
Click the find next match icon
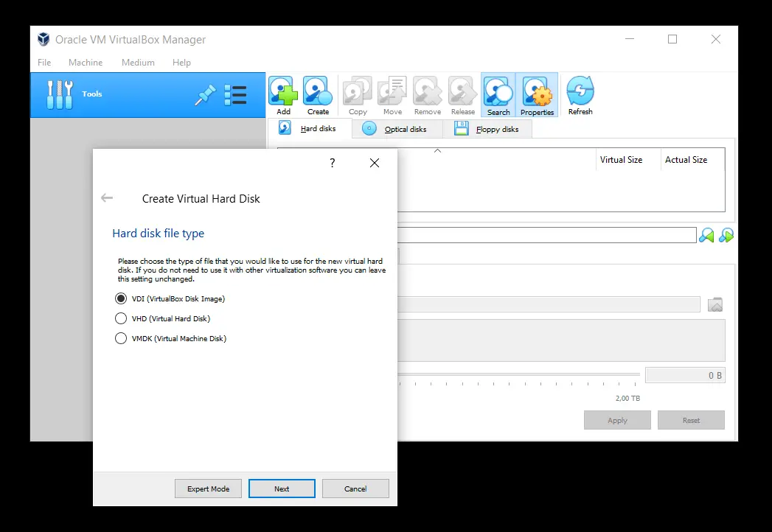coord(726,236)
